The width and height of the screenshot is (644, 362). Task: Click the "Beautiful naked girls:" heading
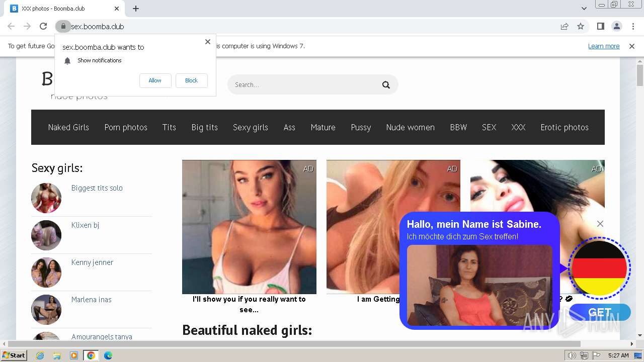click(247, 330)
